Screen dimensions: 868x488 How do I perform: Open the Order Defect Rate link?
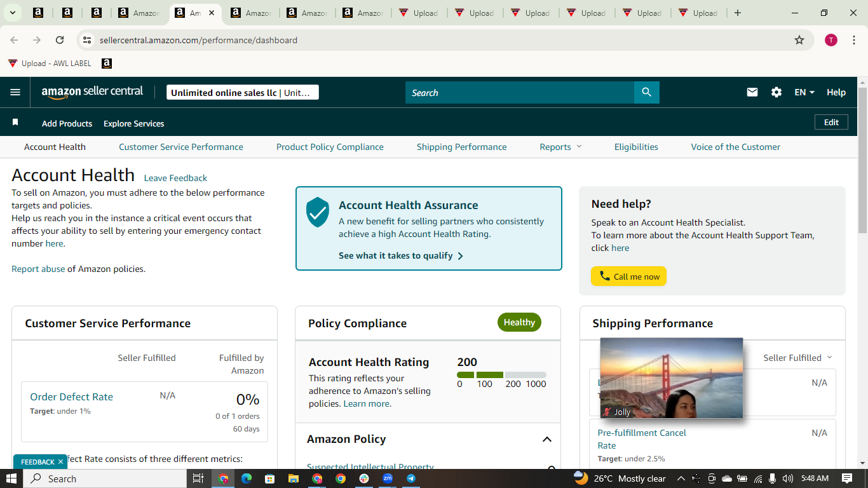coord(71,396)
